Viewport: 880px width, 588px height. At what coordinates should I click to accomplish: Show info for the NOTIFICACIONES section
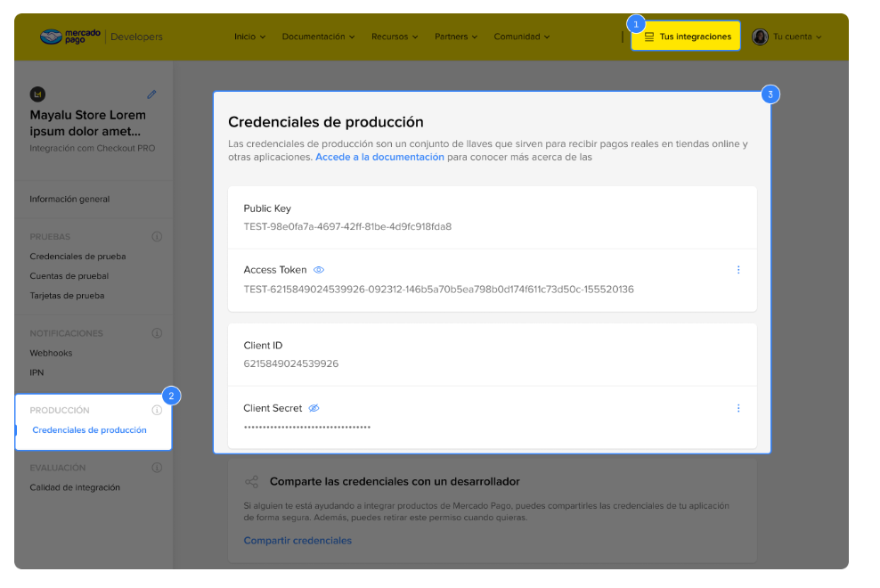click(157, 333)
